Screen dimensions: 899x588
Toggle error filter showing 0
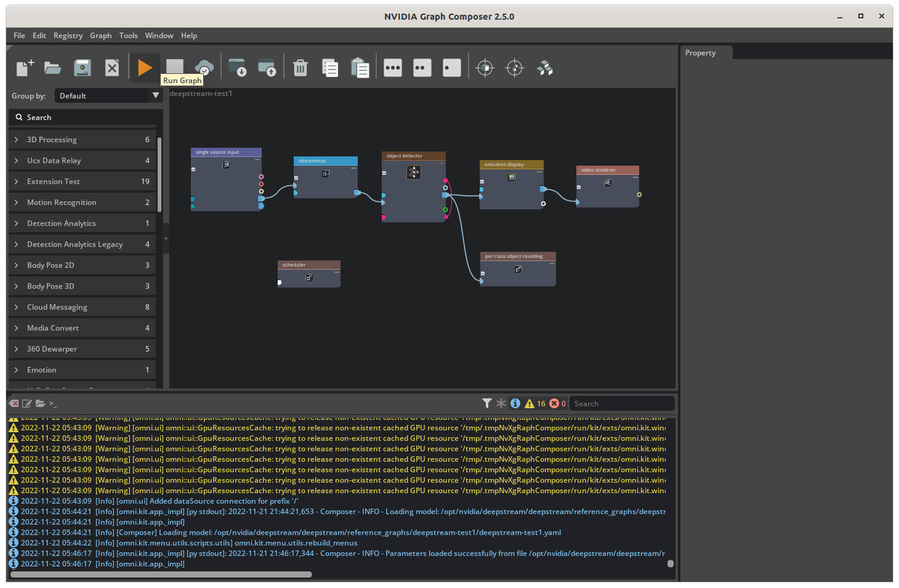[557, 403]
